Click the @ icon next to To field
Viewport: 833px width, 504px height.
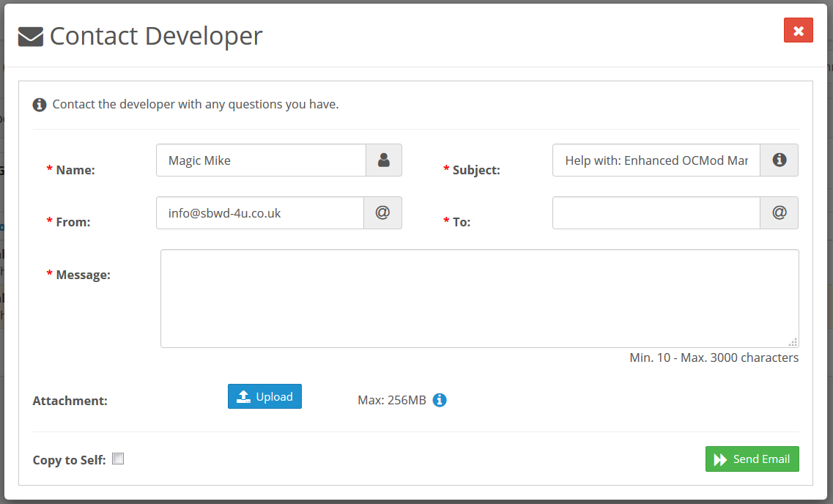pyautogui.click(x=779, y=213)
